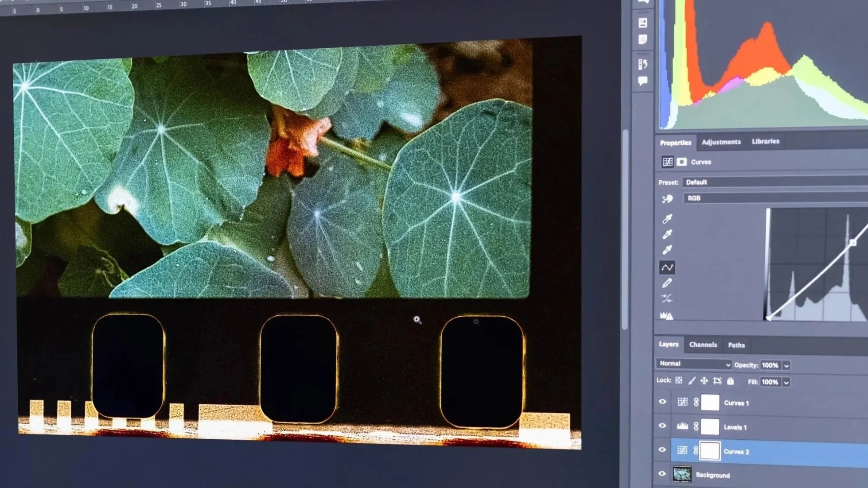
Task: Pick the white point eyedropper
Action: click(x=667, y=250)
